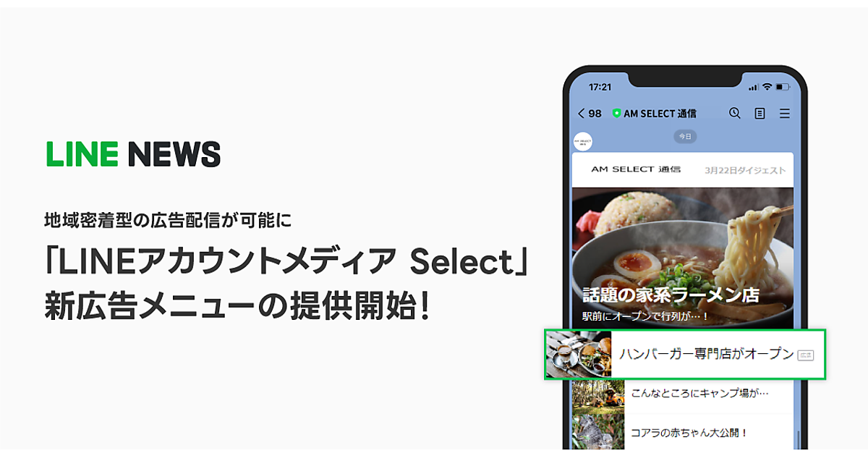This screenshot has height=456, width=868.
Task: Tap the cellular signal bars icon
Action: click(x=753, y=88)
